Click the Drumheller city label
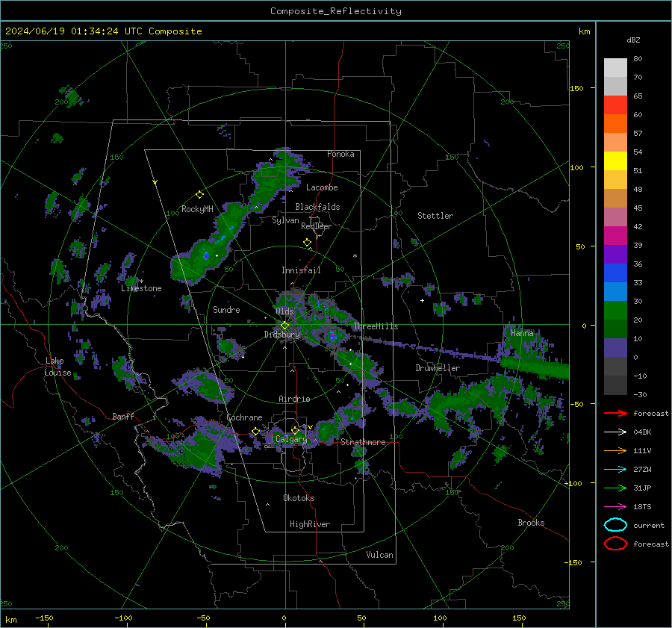 coord(438,368)
